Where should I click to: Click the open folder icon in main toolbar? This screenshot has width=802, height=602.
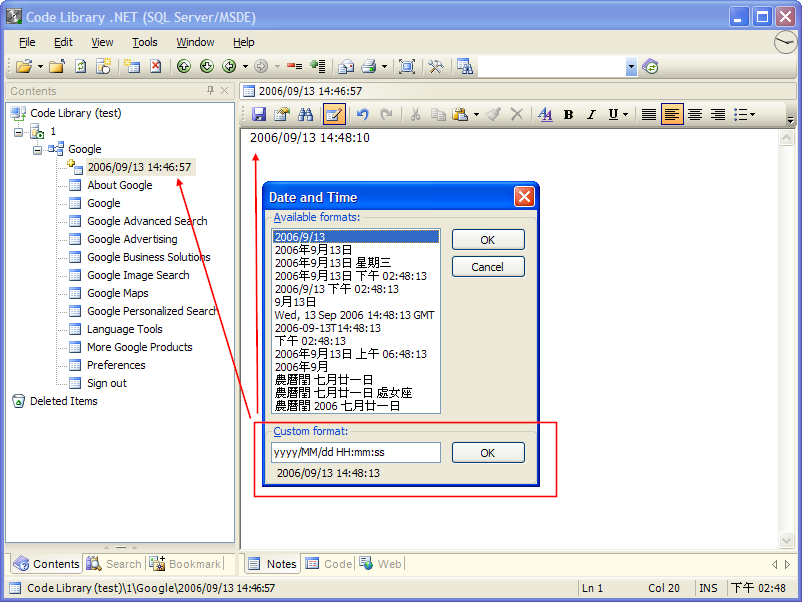point(24,66)
